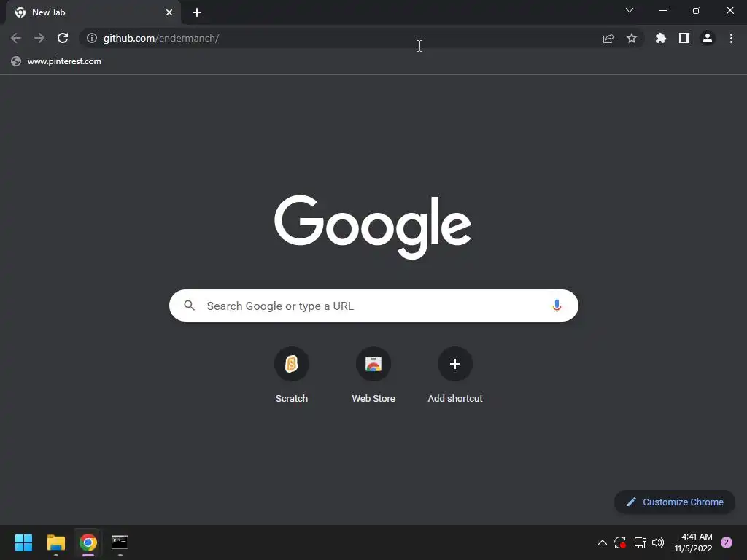
Task: Restore down the Chrome window
Action: coord(697,10)
